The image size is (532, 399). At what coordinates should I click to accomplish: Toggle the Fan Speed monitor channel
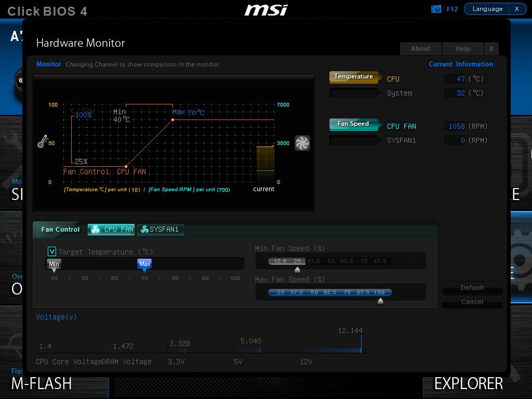click(x=353, y=124)
